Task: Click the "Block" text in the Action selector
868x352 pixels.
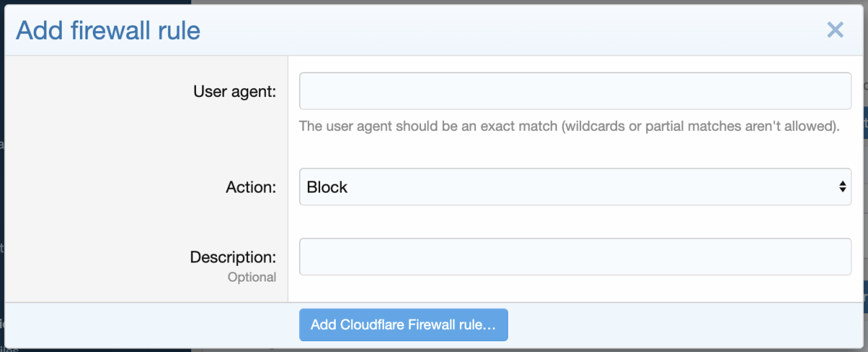Action: [x=327, y=187]
